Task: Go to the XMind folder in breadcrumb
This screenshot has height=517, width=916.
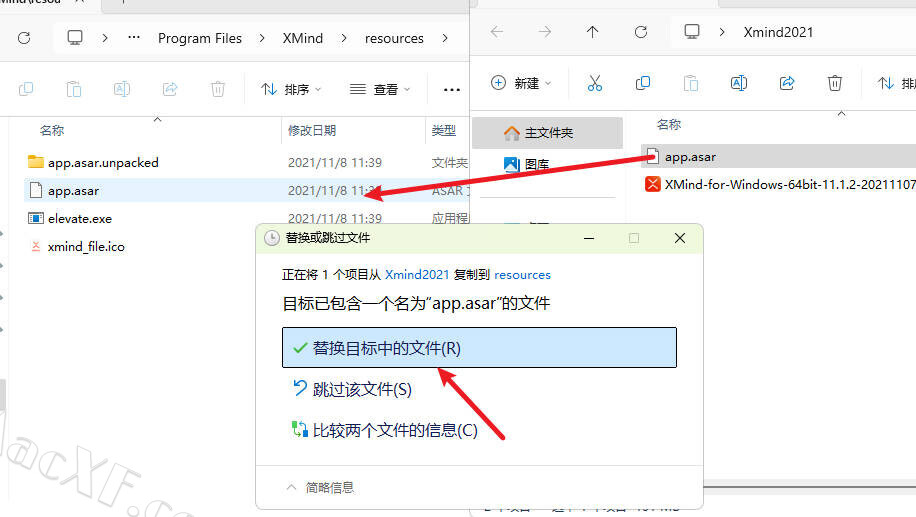Action: click(303, 38)
